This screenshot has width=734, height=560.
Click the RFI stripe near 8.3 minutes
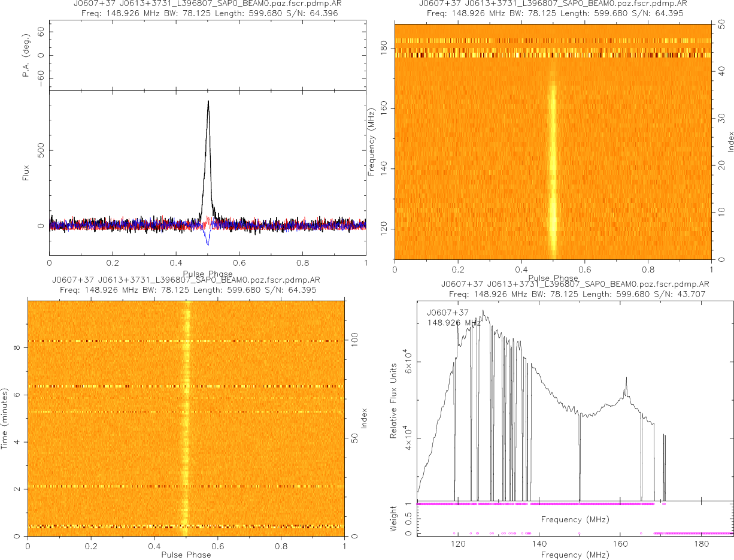120,341
